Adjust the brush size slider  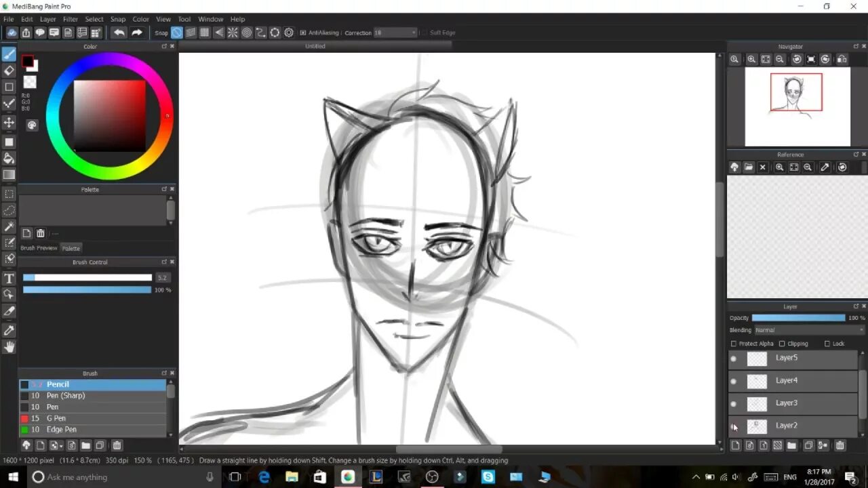pos(87,277)
